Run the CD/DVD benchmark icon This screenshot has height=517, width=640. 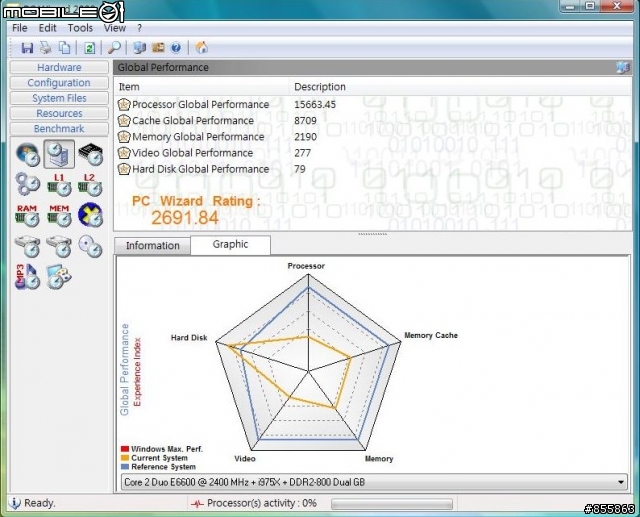click(90, 246)
